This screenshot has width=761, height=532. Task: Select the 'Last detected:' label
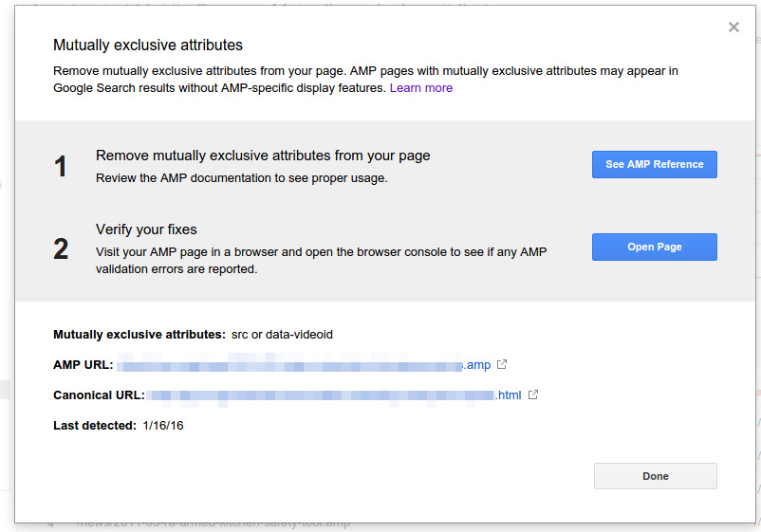click(95, 425)
